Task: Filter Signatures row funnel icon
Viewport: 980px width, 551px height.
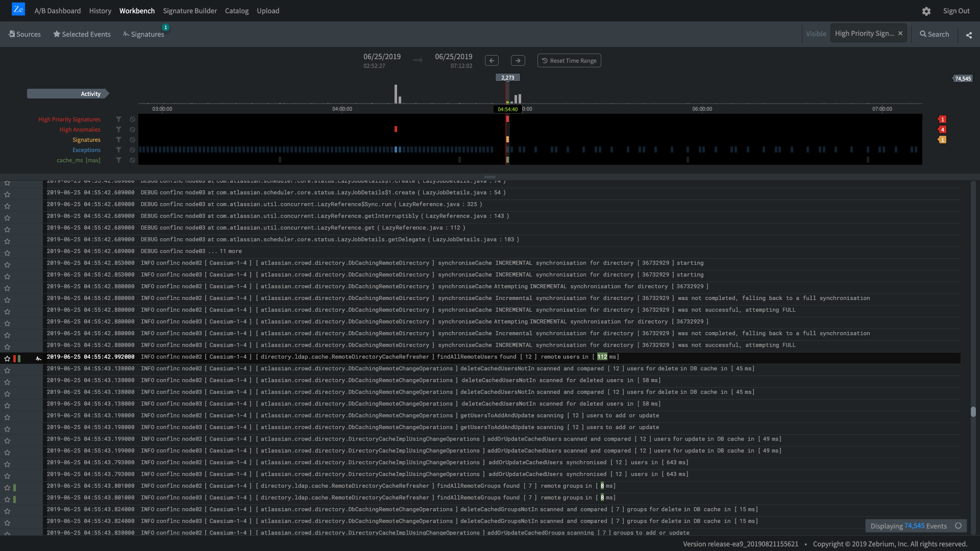Action: [x=118, y=140]
